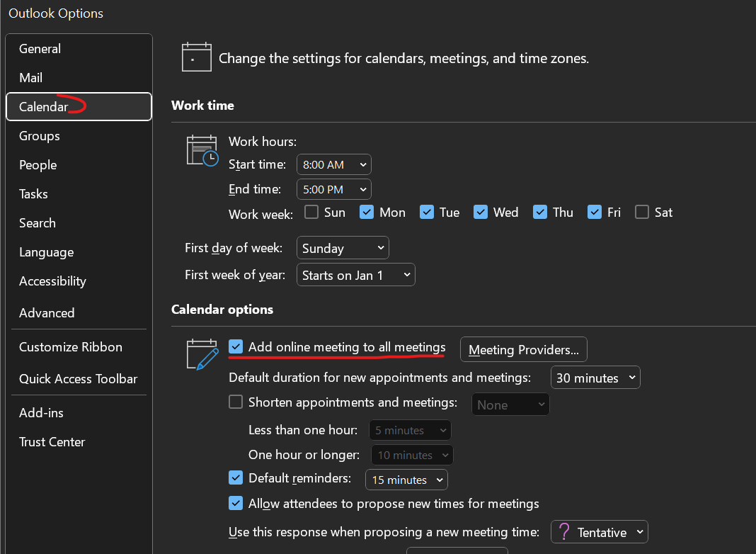The height and width of the screenshot is (554, 756).
Task: Uncheck Fri in work week
Action: (x=595, y=212)
